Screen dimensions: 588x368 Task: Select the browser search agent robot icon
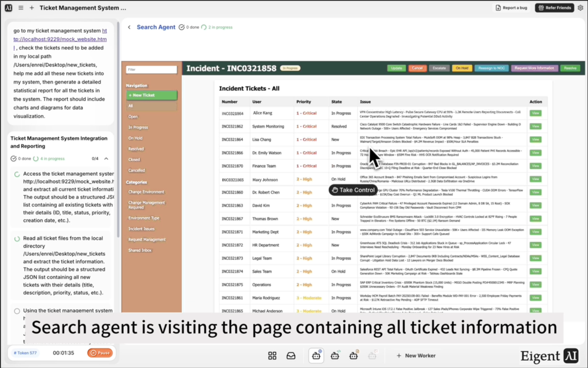click(x=316, y=356)
